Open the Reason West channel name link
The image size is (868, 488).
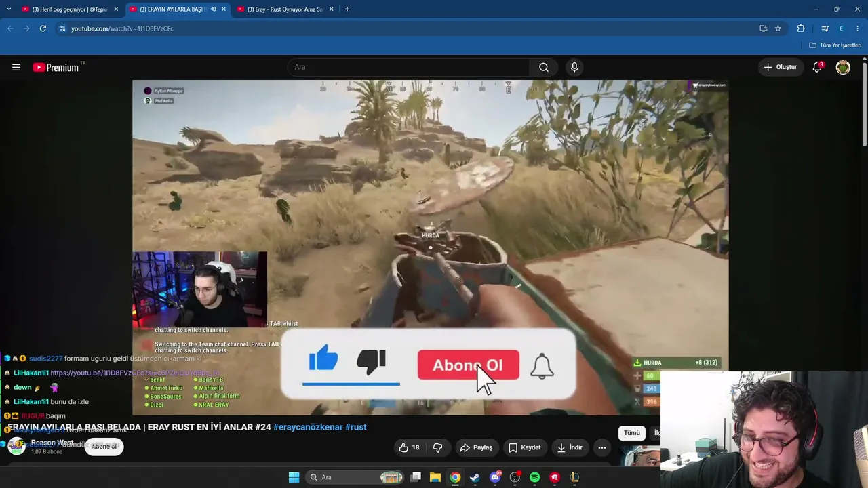pyautogui.click(x=52, y=443)
